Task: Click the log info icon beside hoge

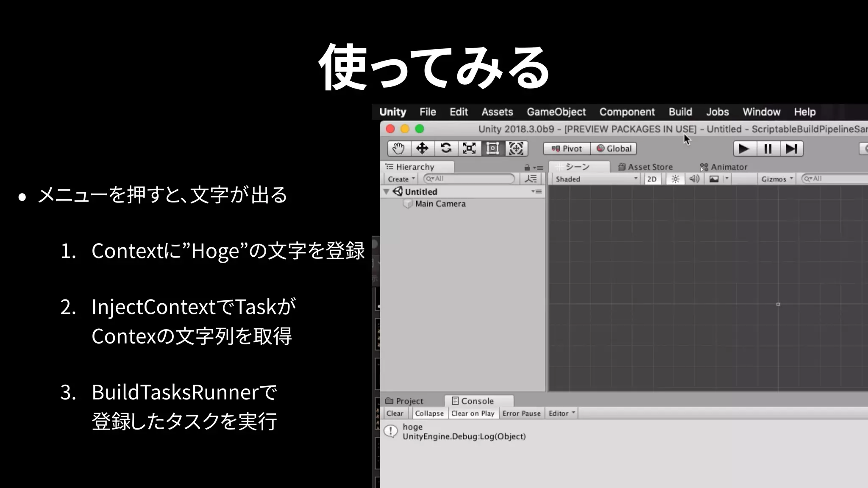Action: click(x=390, y=432)
